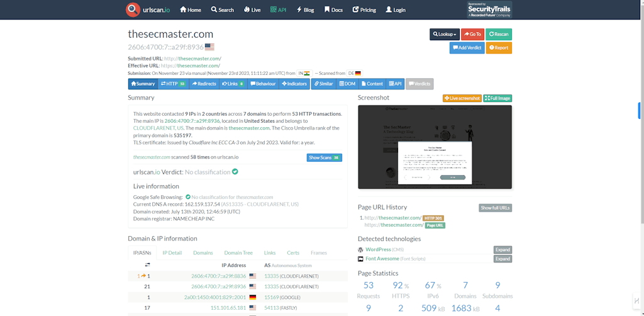Open the API nav item
Screen dimensions: 644x316
pos(279,10)
